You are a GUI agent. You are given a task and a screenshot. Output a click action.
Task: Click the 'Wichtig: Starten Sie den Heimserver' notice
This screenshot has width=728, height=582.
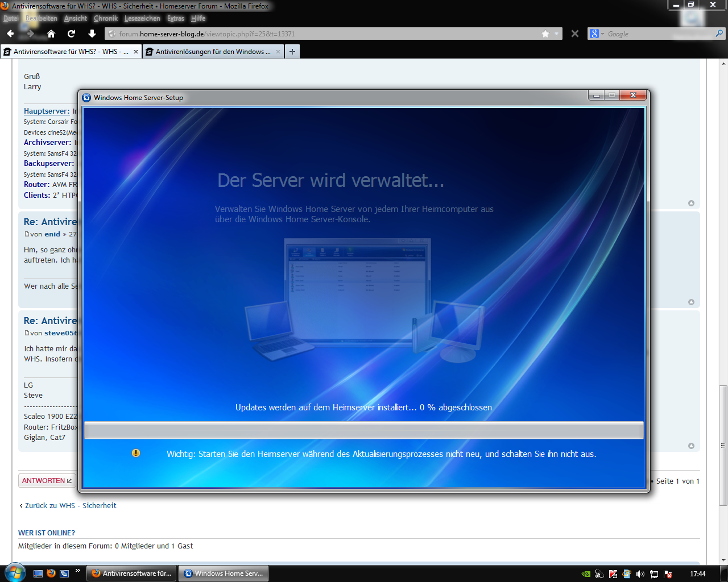point(381,454)
